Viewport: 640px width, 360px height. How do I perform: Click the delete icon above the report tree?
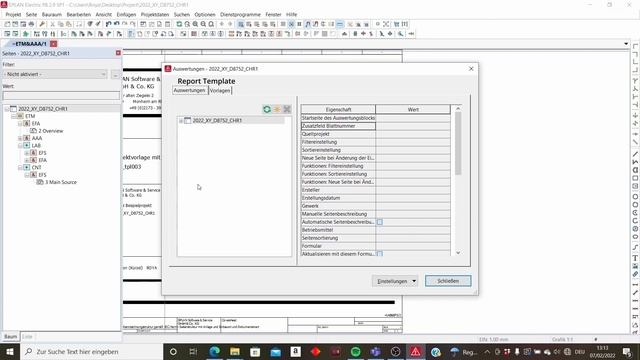(287, 109)
